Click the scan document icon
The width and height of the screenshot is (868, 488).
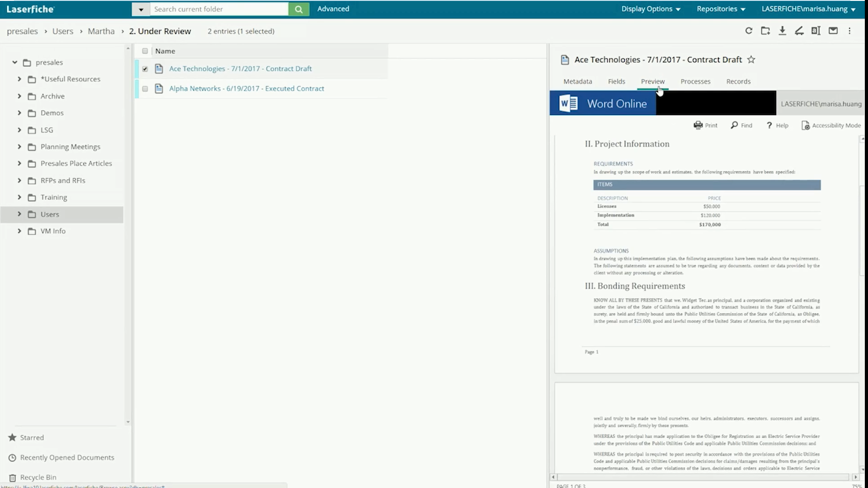tap(799, 31)
